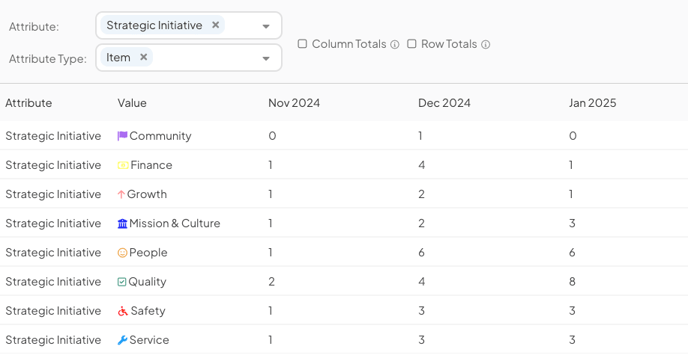Remove the Strategic Initiative tag

pos(215,25)
